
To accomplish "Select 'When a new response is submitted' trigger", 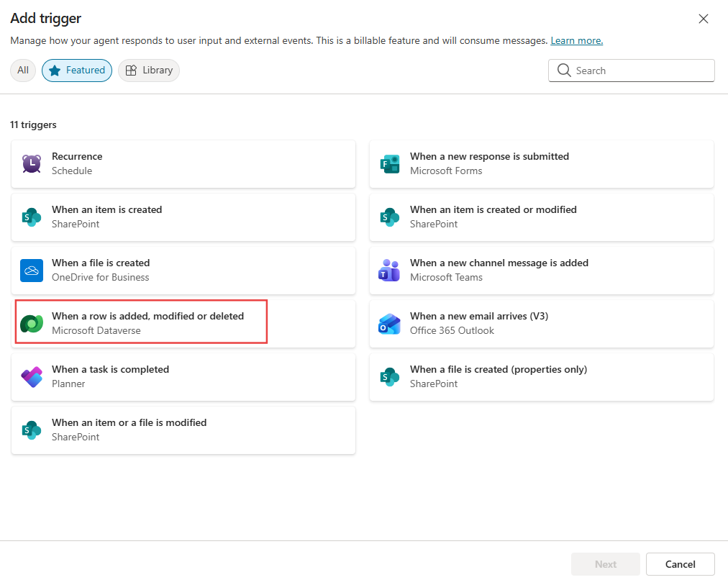I will 542,164.
